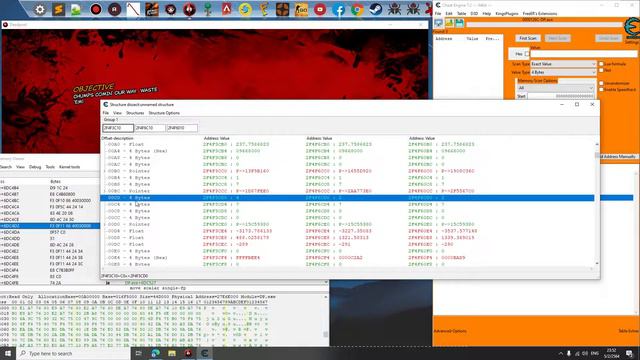Viewport: 640px width, 360px height.
Task: Click Structure dissect vertical scrollbar down arrow
Action: click(x=597, y=264)
